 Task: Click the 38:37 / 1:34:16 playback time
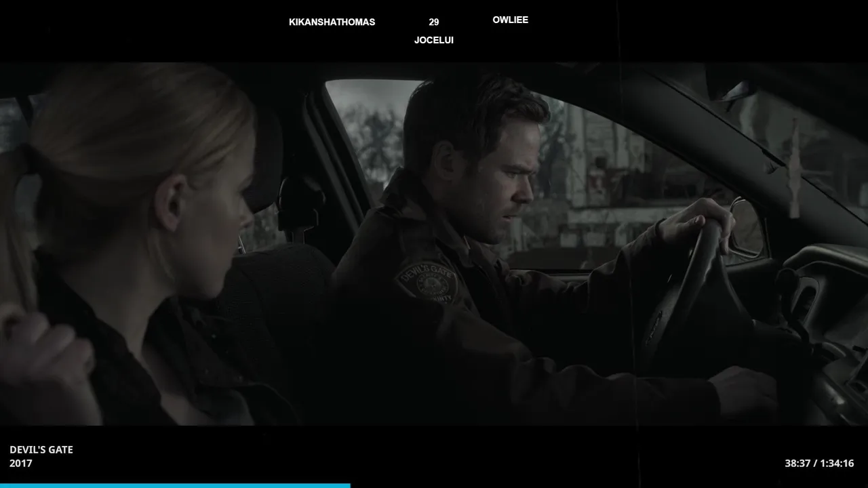click(819, 464)
